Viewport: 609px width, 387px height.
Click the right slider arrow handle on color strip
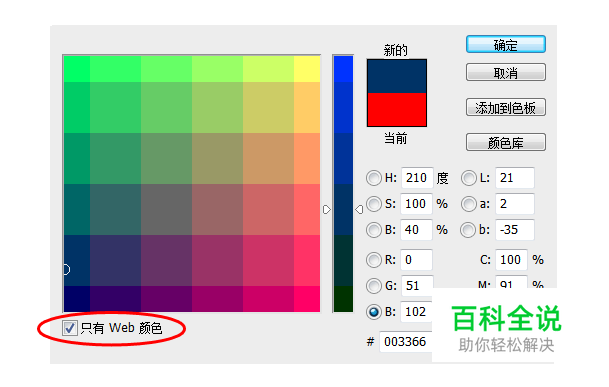pyautogui.click(x=359, y=210)
